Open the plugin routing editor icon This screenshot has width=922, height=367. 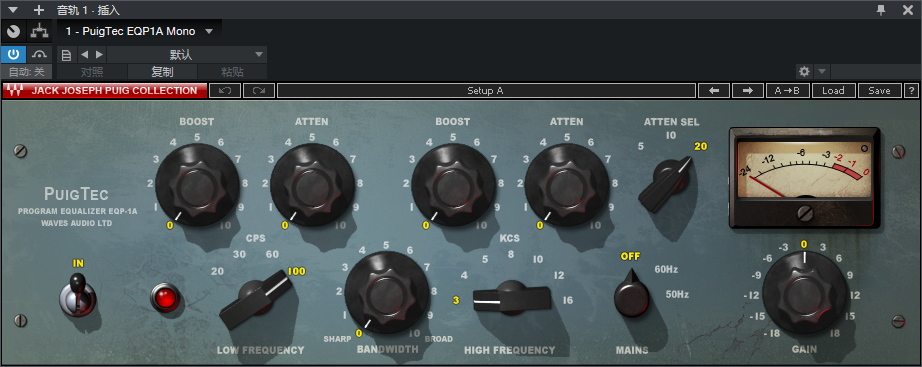click(39, 31)
